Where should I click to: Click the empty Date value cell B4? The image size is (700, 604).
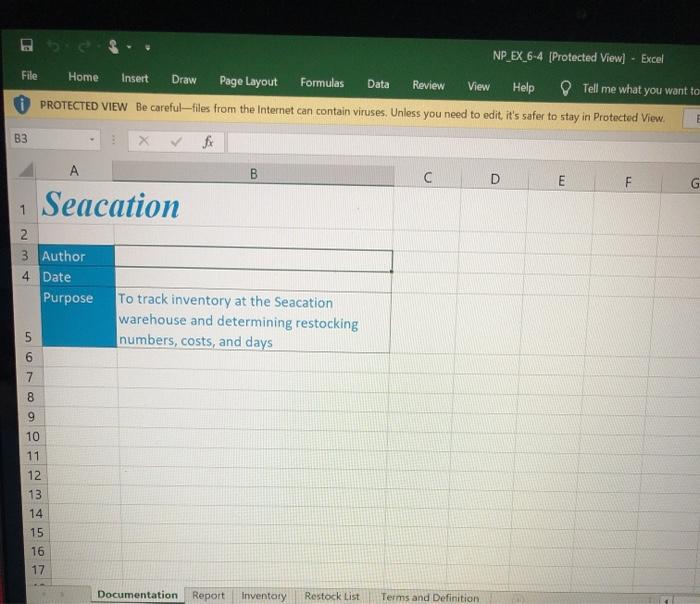(254, 281)
